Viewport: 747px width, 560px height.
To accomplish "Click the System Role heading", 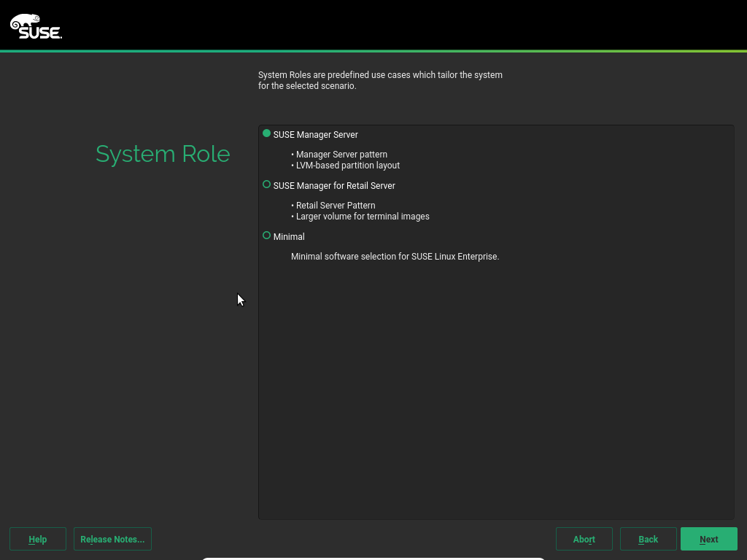I will (x=163, y=154).
